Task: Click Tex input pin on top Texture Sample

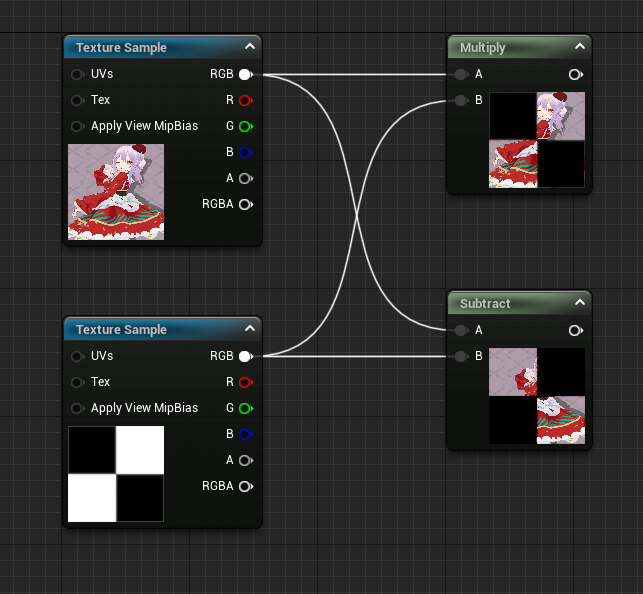Action: [77, 100]
